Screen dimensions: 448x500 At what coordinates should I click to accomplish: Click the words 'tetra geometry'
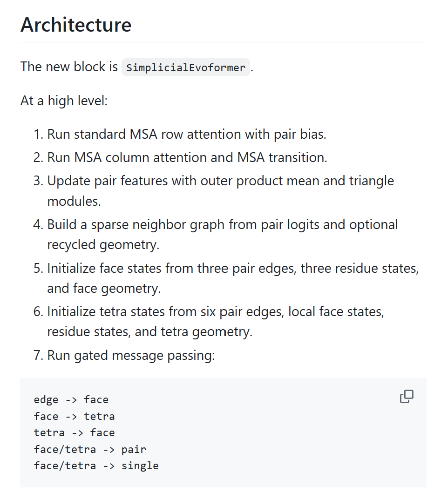tap(206, 332)
